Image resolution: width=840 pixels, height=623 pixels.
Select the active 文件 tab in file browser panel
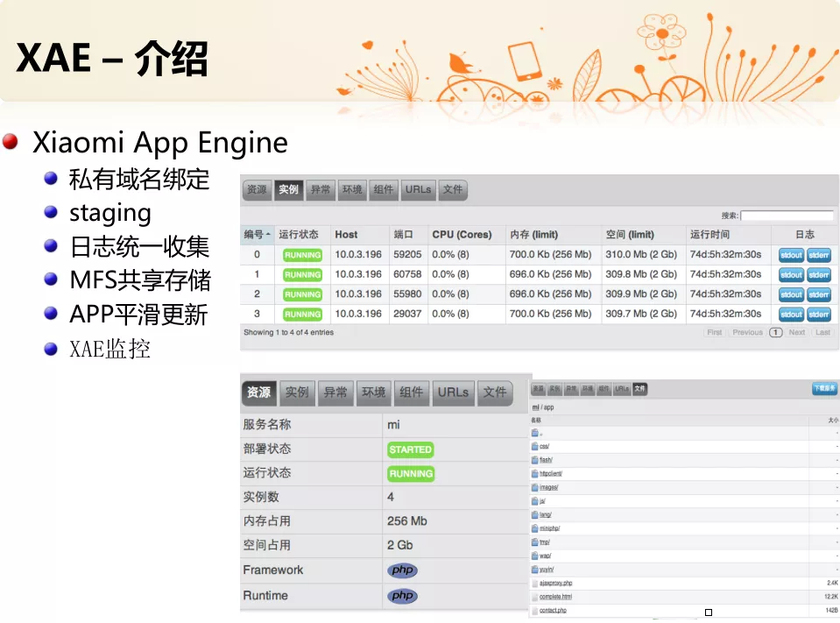click(640, 389)
